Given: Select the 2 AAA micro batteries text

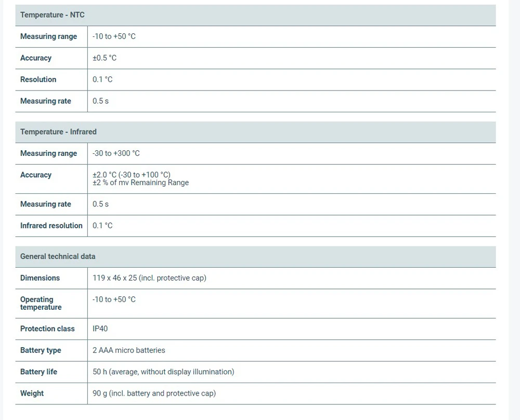Looking at the screenshot, I should click(x=128, y=350).
